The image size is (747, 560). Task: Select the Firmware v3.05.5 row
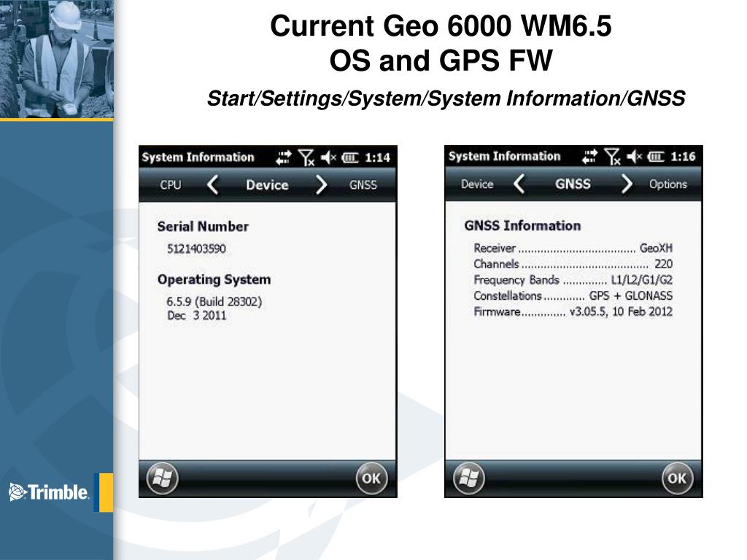[x=573, y=311]
